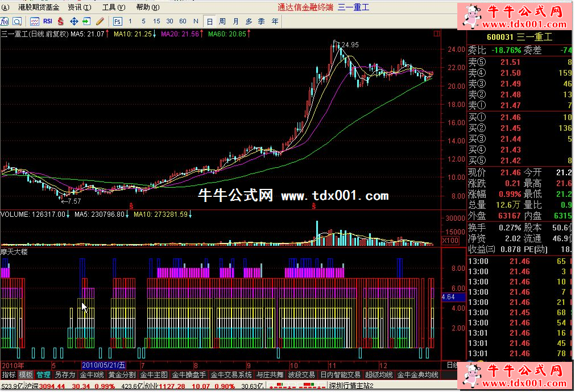Switch to 金牛操盘手 template tab

click(x=189, y=375)
